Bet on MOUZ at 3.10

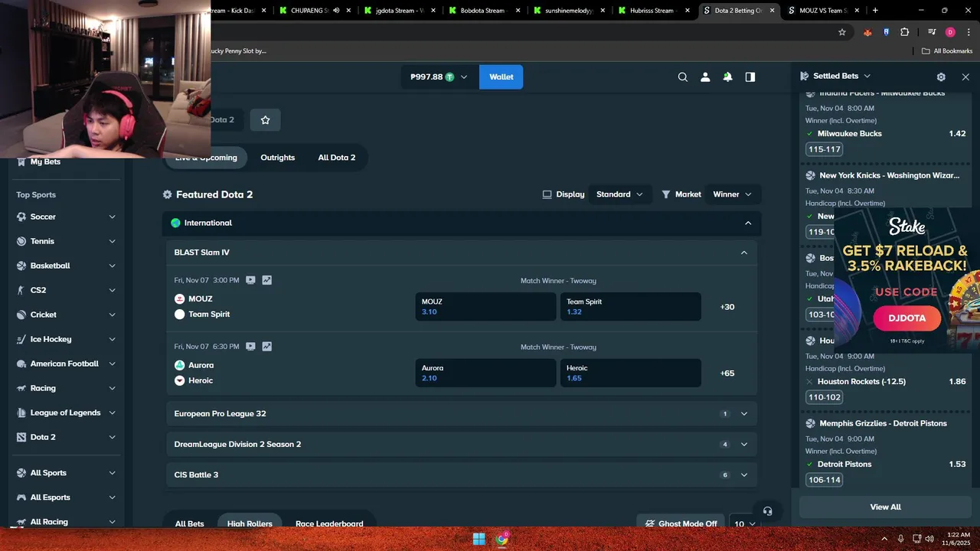(x=485, y=307)
